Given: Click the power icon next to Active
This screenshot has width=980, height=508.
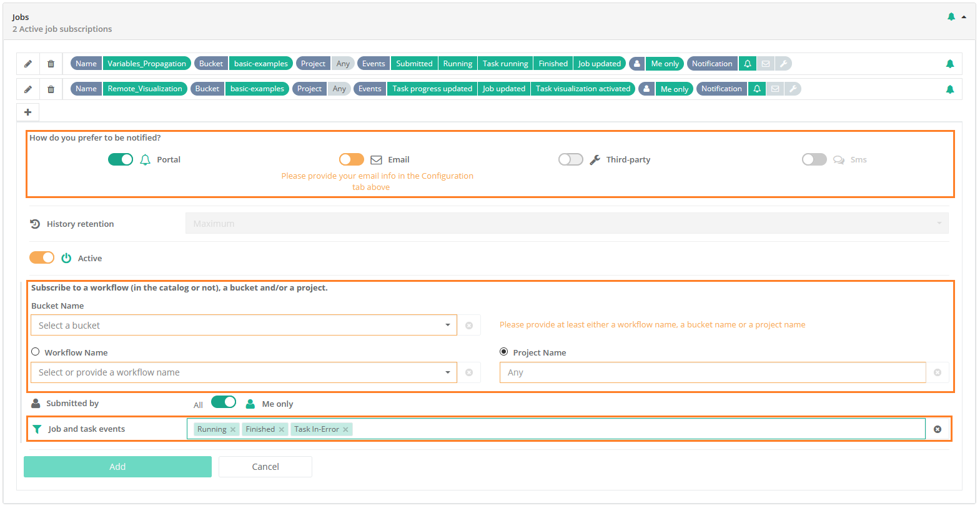Looking at the screenshot, I should 66,258.
